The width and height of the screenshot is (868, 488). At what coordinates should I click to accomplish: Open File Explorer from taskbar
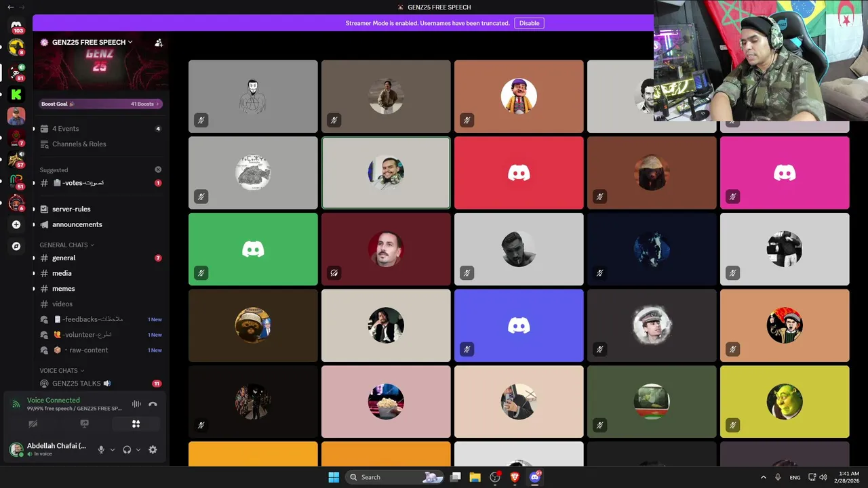[x=475, y=477]
